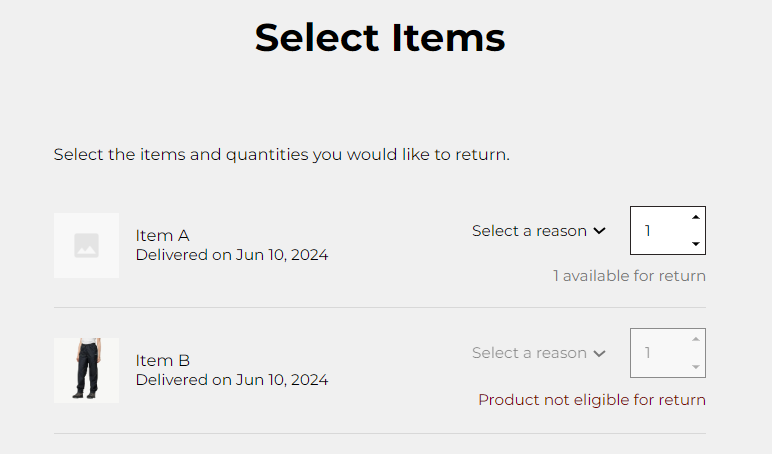This screenshot has height=454, width=772.
Task: Click the "Select the items and quantities" instruction text
Action: coord(281,155)
